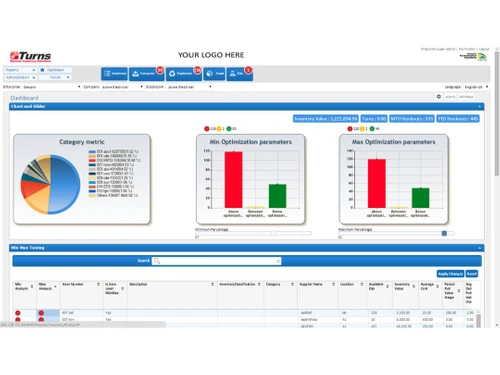Collapse the Min Max Tuning panel

[x=480, y=248]
